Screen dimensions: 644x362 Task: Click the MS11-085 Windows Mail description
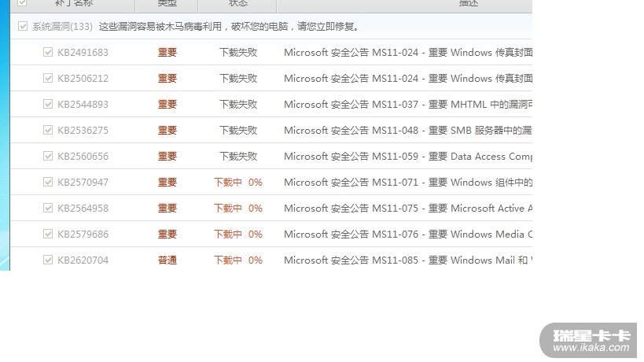408,260
